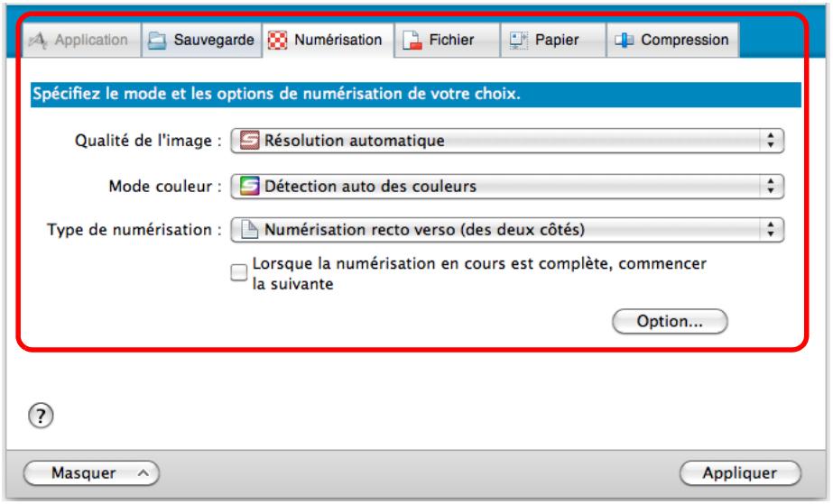Click the red checkered Numérisation icon
833x504 pixels.
(277, 41)
